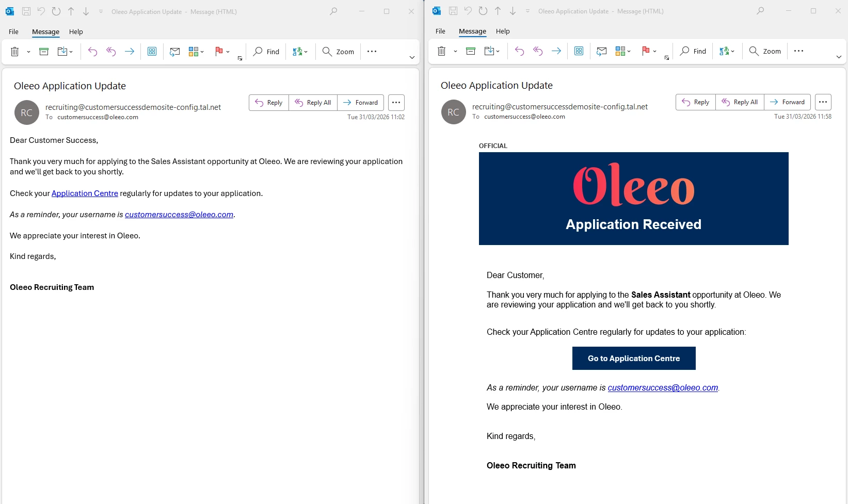Click the RC sender avatar in the 11:02 message

27,112
